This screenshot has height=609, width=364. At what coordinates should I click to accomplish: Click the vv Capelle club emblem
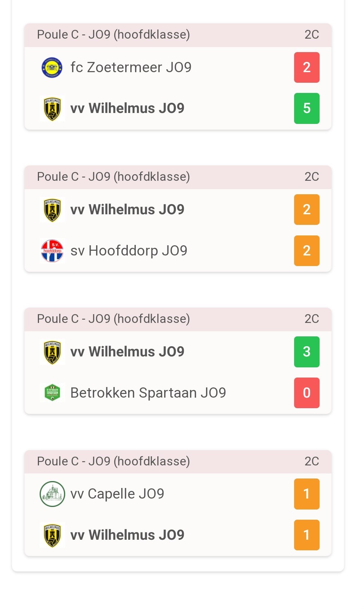click(x=52, y=494)
